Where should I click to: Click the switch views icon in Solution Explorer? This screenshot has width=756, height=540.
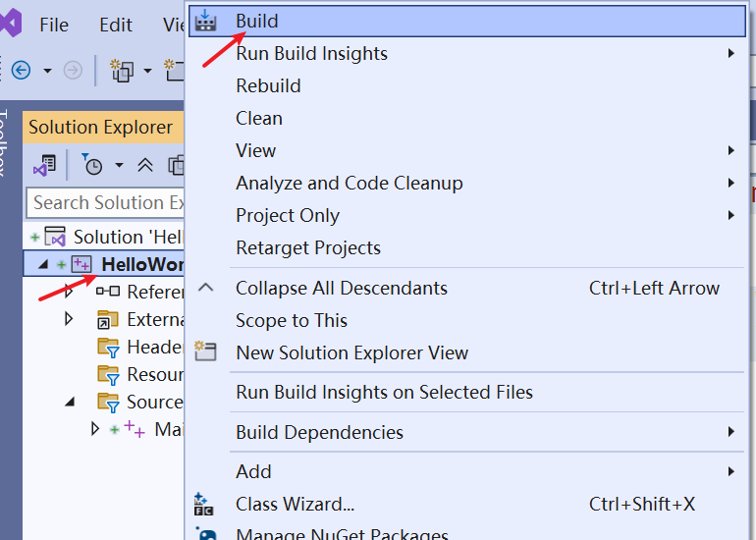[44, 165]
